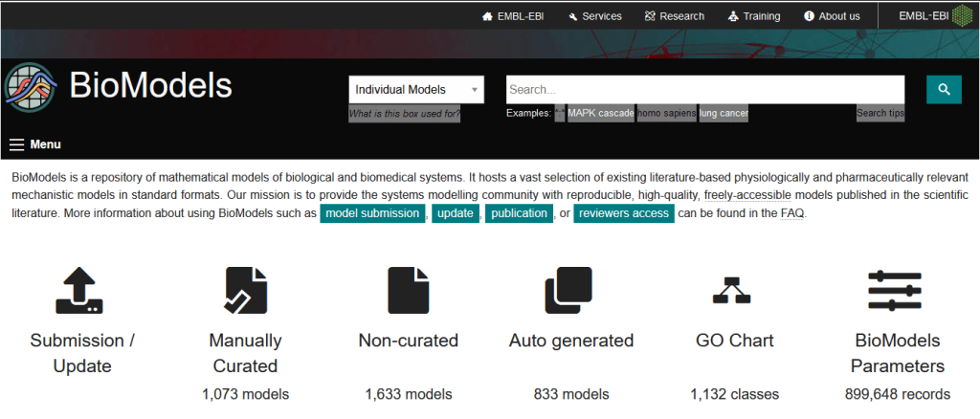980x419 pixels.
Task: Click the magnifying glass search button
Action: 943,89
